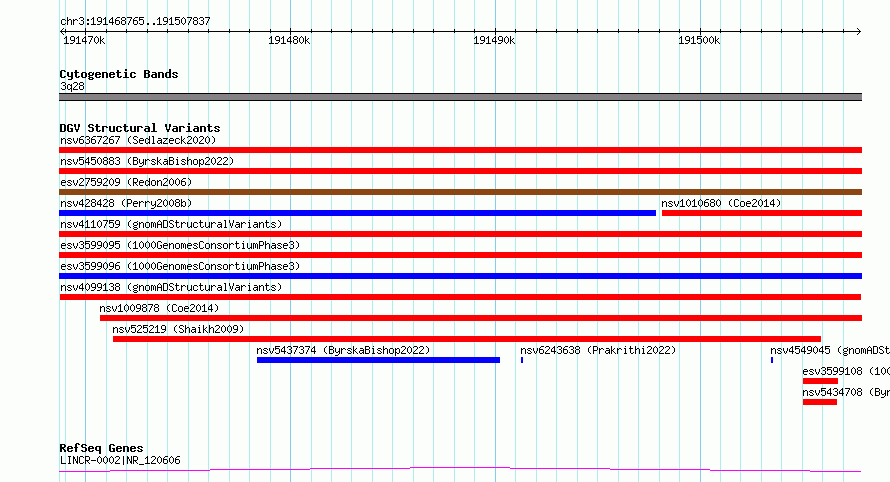Select the short red esv3599108 bar

[820, 381]
